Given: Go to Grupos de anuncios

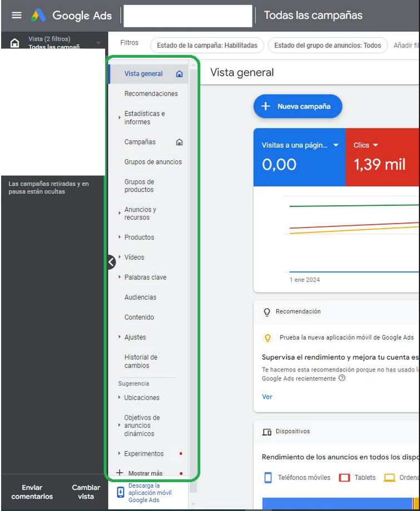Looking at the screenshot, I should tap(153, 162).
